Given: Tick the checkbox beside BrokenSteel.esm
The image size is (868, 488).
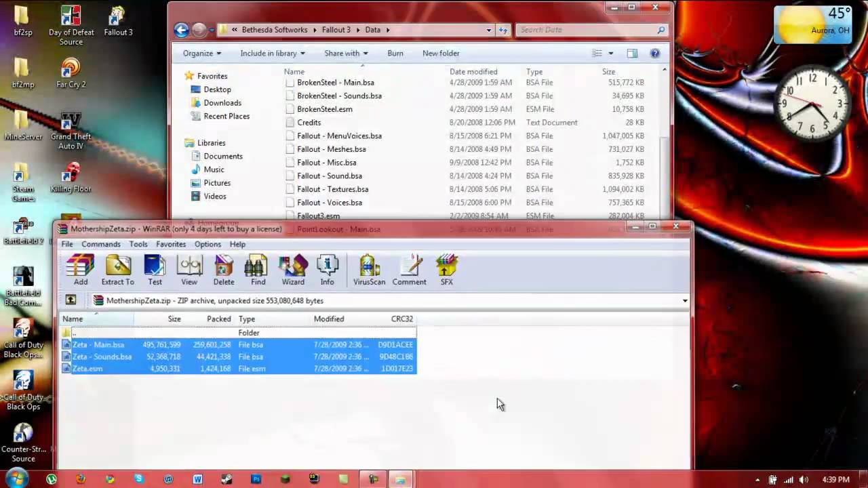Looking at the screenshot, I should point(290,109).
